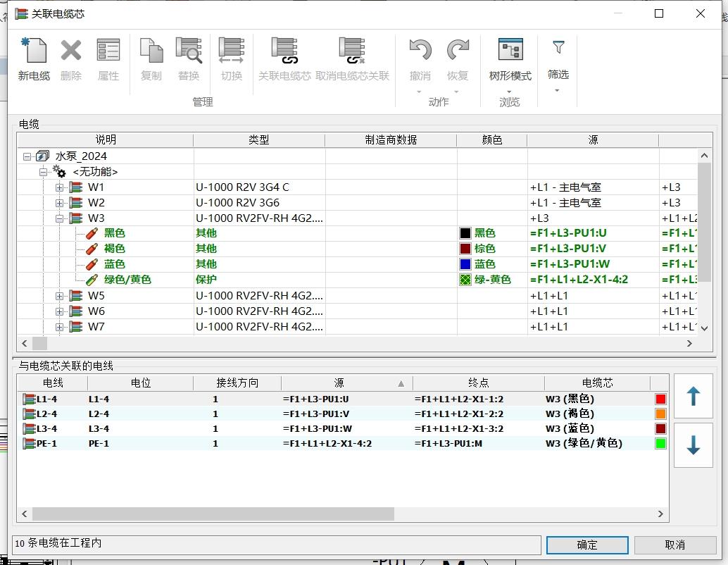
Task: Click the 替换 replace icon
Action: click(x=189, y=51)
